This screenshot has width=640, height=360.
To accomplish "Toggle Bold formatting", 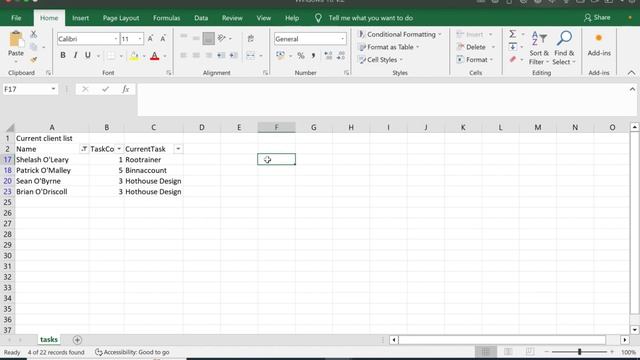I will click(63, 56).
